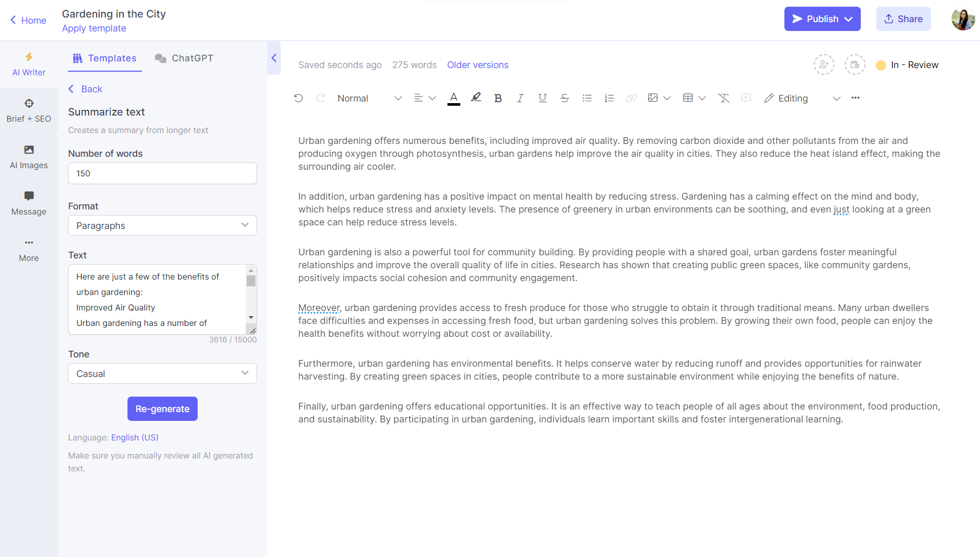Switch to the ChatGPT tab
This screenshot has width=980, height=557.
pyautogui.click(x=184, y=58)
